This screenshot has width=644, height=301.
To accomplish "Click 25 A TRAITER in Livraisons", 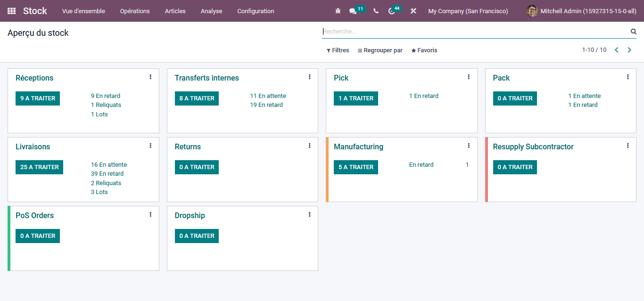I will tap(40, 167).
